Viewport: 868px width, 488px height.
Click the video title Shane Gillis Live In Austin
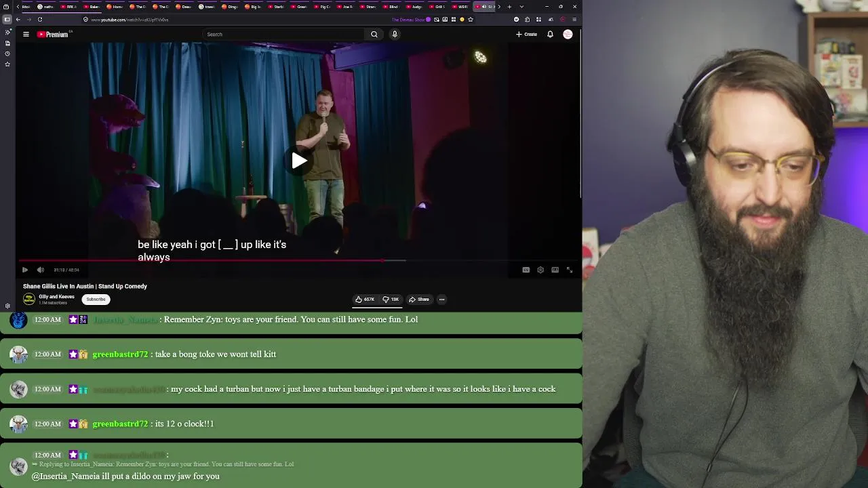(85, 286)
